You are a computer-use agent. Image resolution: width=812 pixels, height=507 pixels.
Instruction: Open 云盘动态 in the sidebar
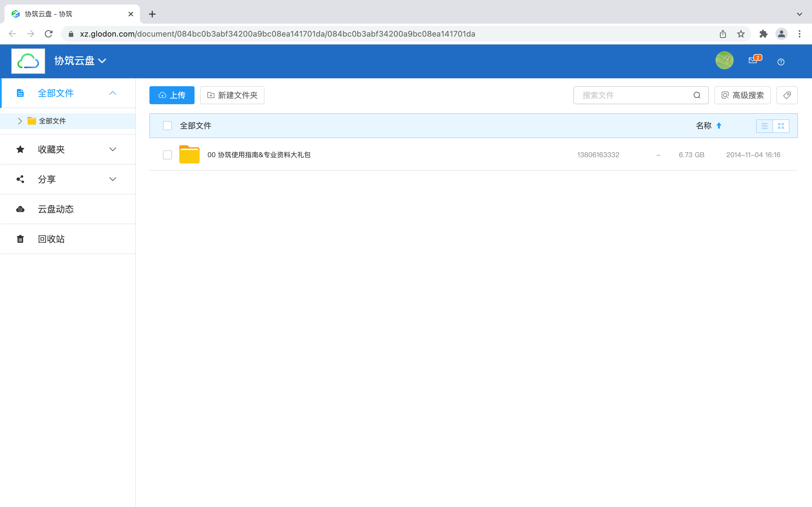[x=56, y=209]
